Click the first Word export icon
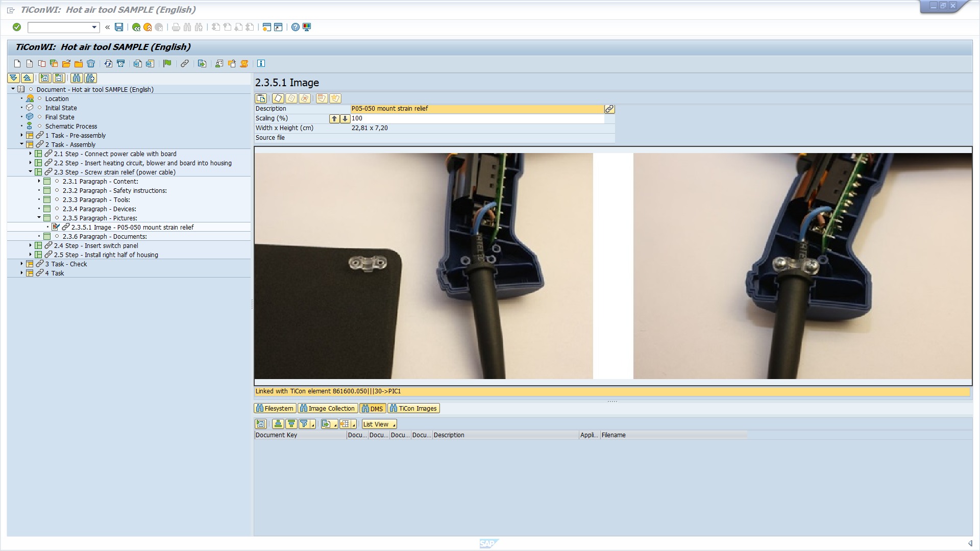Viewport: 980px width, 551px height. 138,63
